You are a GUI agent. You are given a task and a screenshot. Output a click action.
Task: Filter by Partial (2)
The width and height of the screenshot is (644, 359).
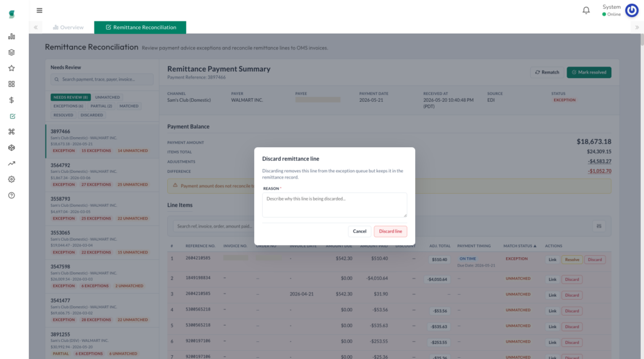click(101, 106)
